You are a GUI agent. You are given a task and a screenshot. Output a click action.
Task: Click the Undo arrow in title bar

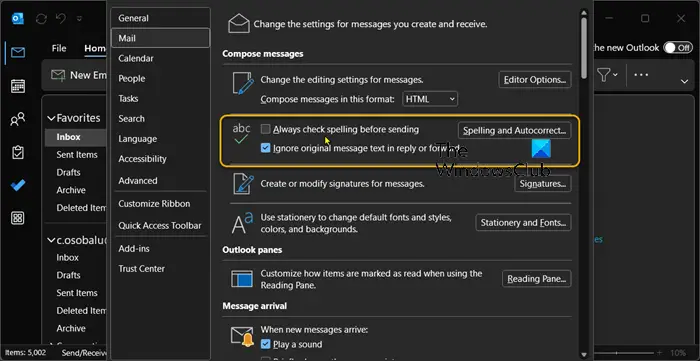pos(61,18)
